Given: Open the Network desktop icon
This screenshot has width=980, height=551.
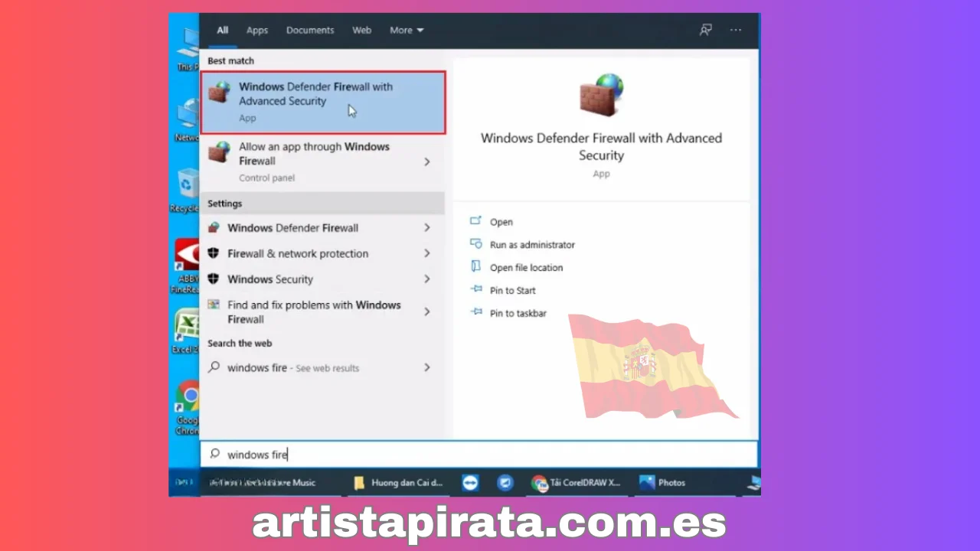Looking at the screenshot, I should [x=188, y=120].
